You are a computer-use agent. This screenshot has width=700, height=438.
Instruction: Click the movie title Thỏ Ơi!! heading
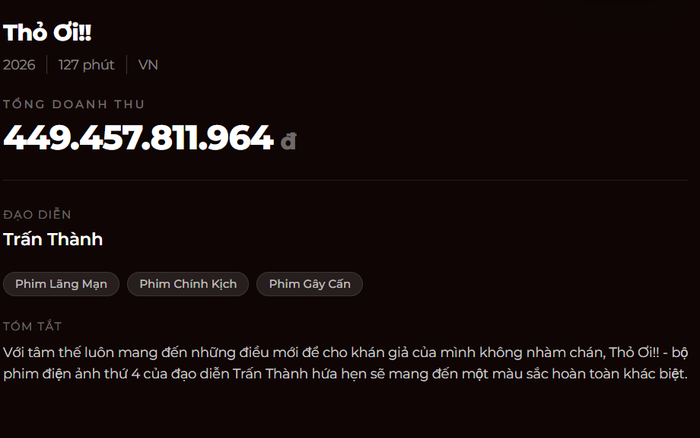pyautogui.click(x=47, y=33)
